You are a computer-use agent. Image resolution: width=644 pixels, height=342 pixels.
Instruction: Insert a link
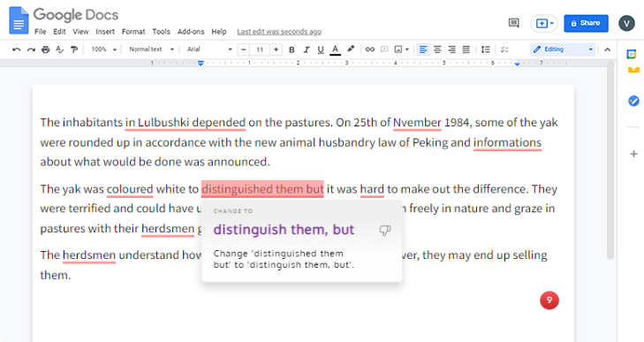370,49
